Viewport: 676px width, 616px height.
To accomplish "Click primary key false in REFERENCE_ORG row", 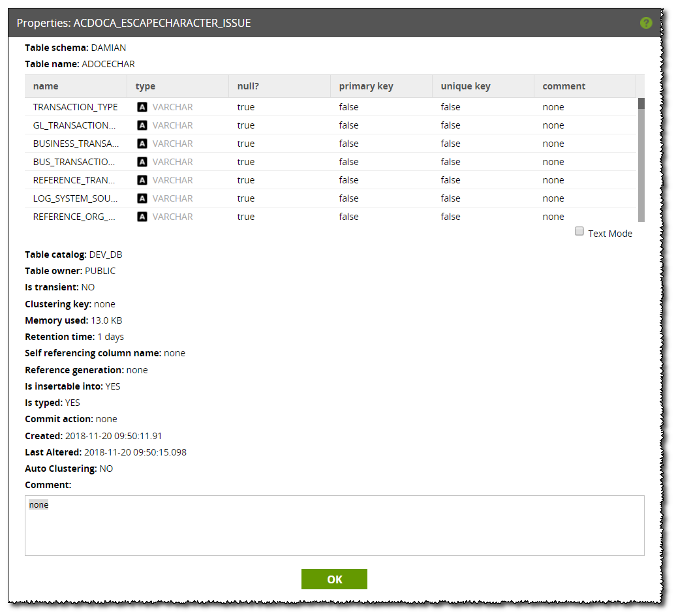I will [348, 217].
